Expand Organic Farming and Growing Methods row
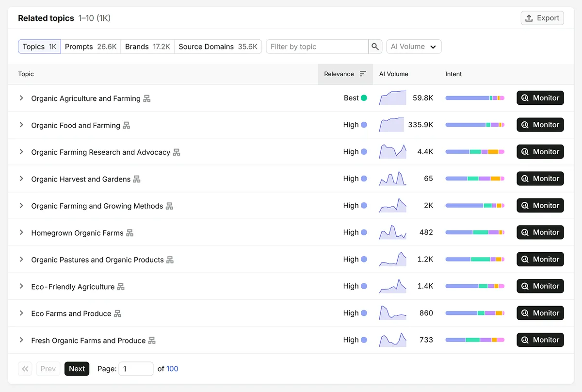582x392 pixels. [21, 206]
